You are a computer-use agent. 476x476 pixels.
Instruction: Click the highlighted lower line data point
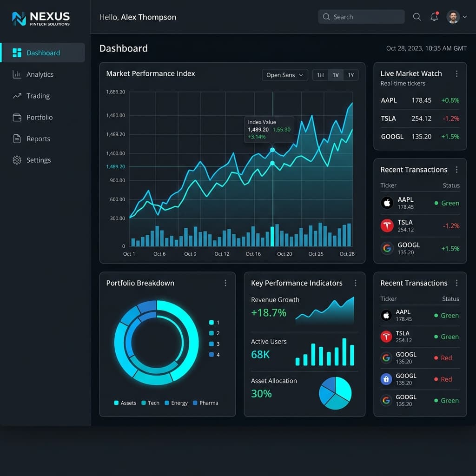[272, 163]
